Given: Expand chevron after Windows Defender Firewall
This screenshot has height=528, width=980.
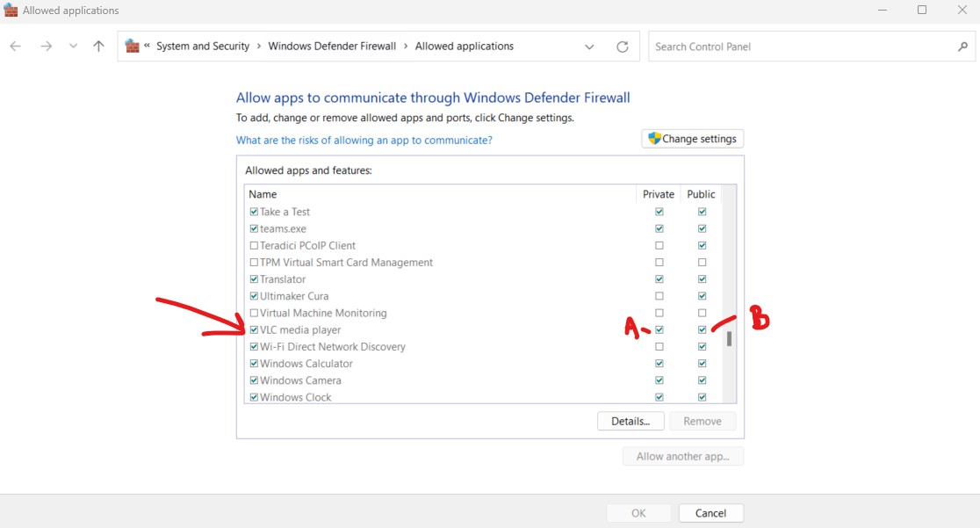Looking at the screenshot, I should pyautogui.click(x=406, y=47).
